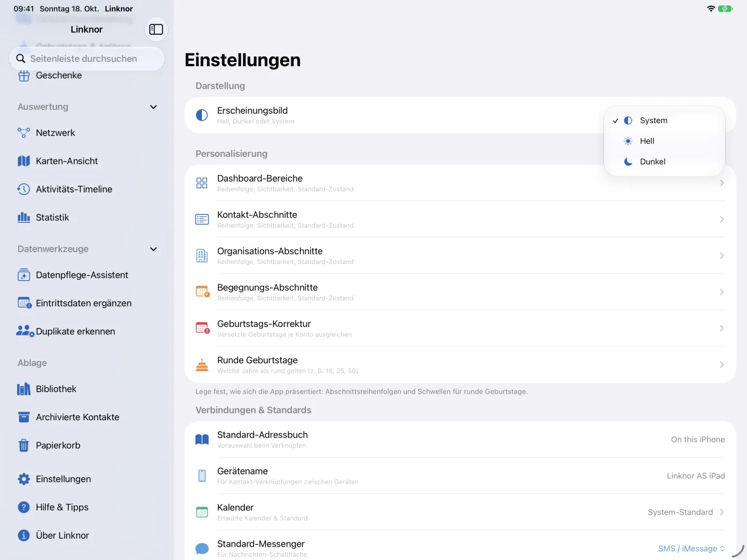Open Karten-Ansicht map icon
This screenshot has width=747, height=560.
coord(23,161)
